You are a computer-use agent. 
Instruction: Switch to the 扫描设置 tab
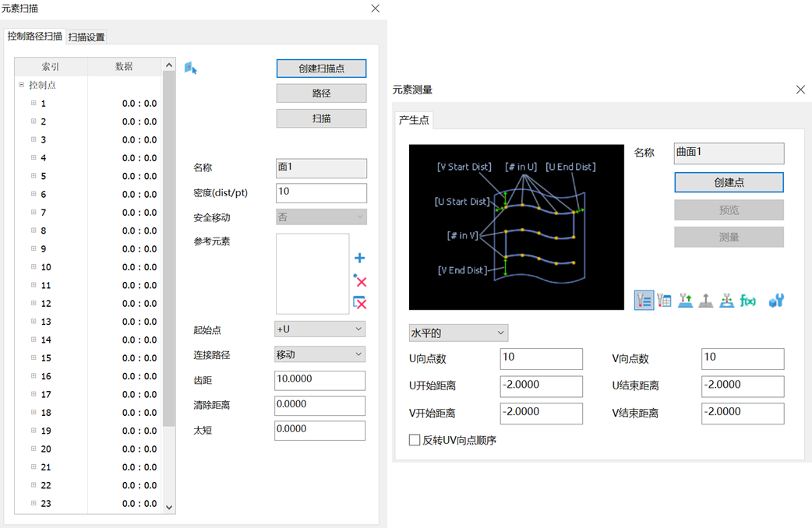tap(86, 37)
